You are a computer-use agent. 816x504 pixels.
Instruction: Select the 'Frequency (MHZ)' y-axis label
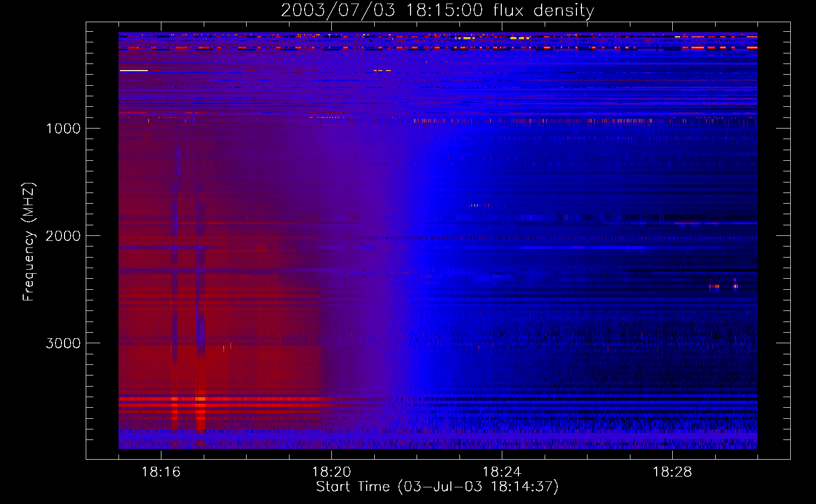tap(29, 242)
